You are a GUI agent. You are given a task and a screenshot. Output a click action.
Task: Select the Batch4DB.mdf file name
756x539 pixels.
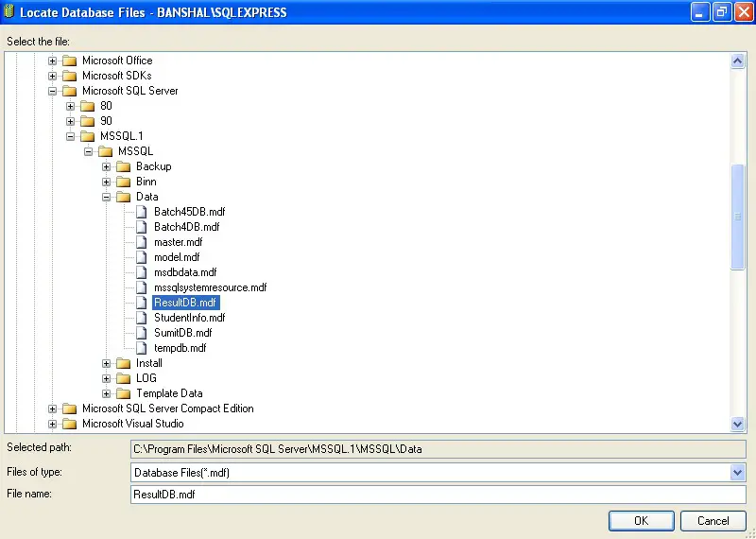point(186,227)
